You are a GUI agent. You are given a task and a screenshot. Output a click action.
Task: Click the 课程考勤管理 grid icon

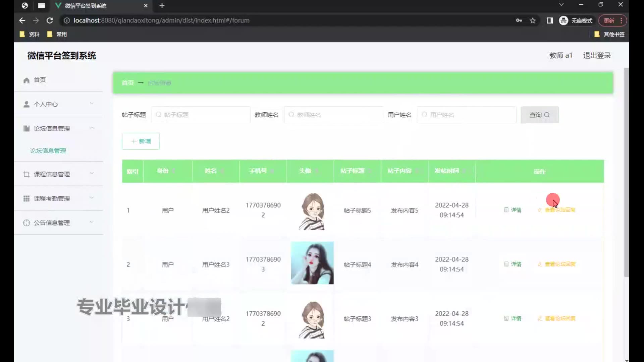26,198
